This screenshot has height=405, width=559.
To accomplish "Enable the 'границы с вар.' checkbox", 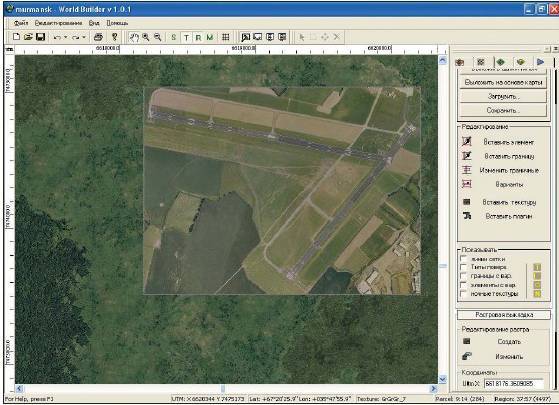I will click(x=463, y=276).
